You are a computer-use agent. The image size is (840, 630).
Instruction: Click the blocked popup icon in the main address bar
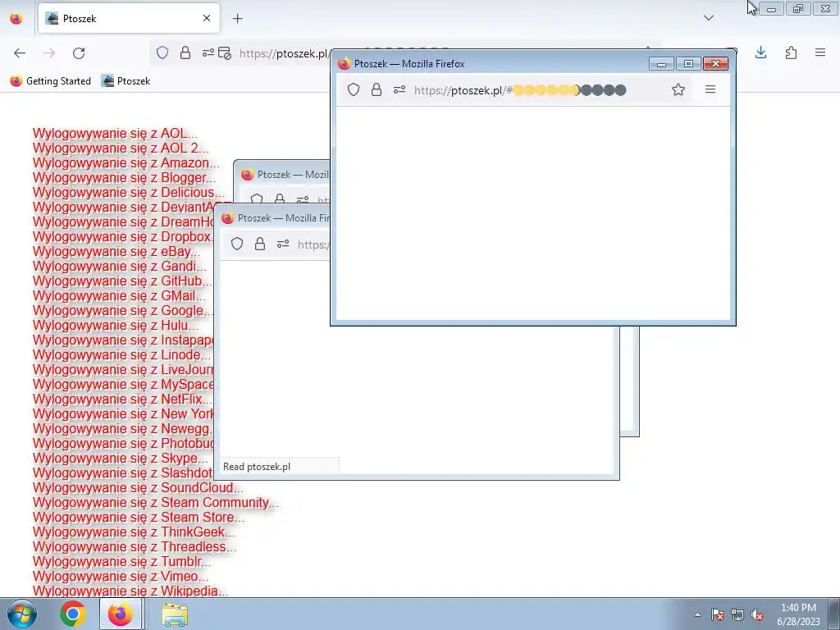(225, 53)
